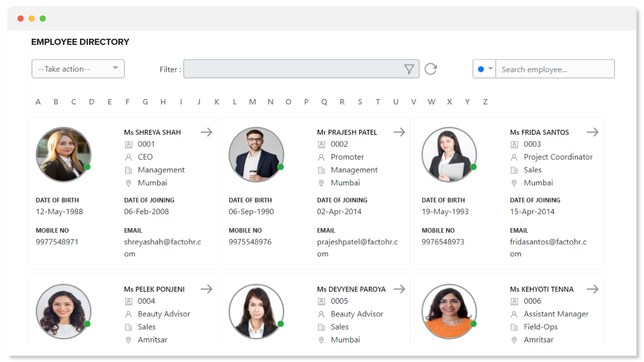Click department icon in Prajesh Patel's card
Viewport: 644px width, 362px height.
pos(321,170)
